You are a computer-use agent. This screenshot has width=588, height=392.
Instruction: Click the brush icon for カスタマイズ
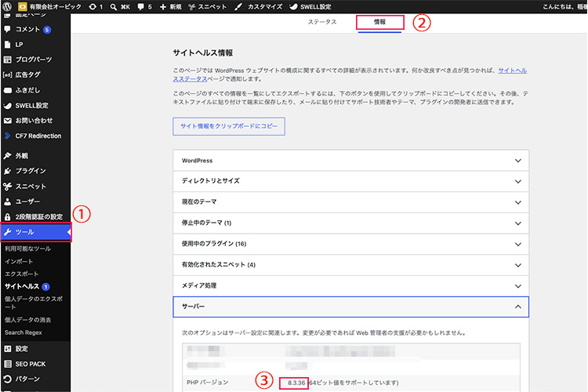(238, 7)
